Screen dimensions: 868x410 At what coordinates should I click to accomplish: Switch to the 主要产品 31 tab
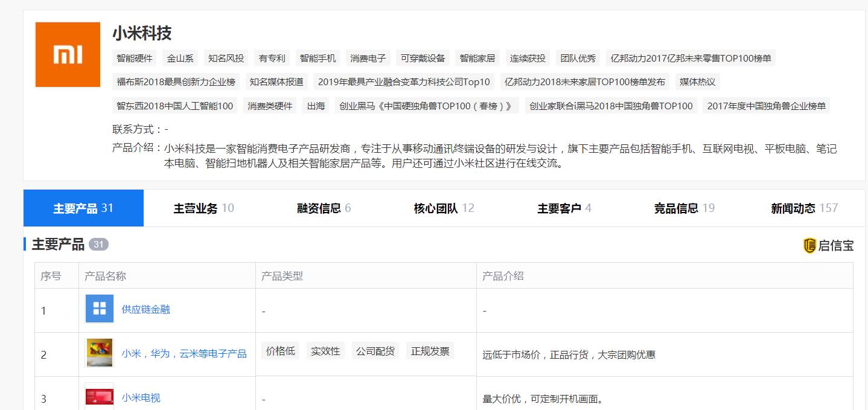pos(83,208)
